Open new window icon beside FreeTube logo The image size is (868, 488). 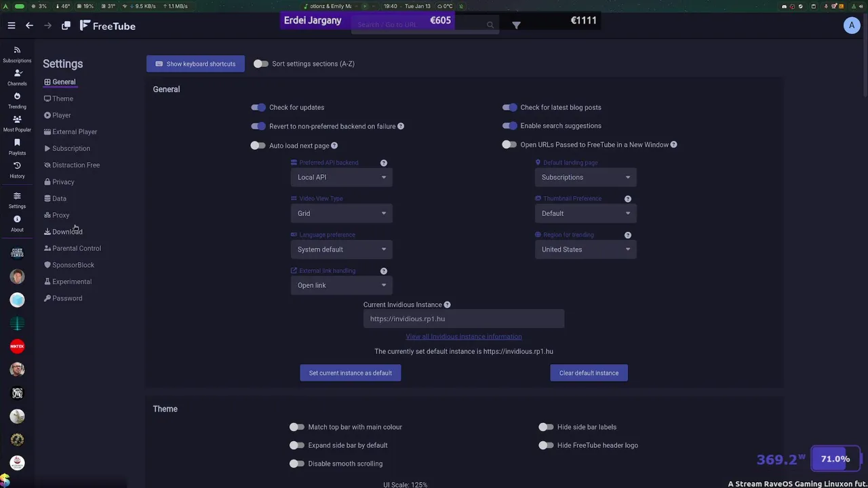[x=66, y=26]
